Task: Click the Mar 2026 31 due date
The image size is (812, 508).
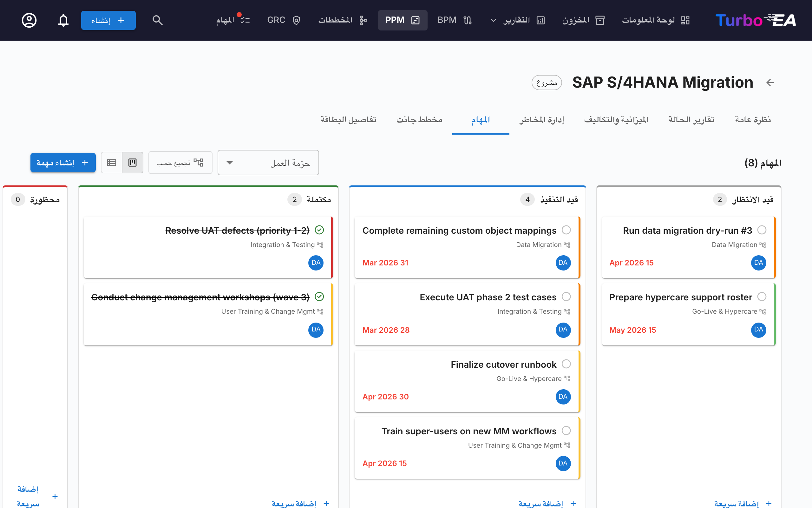Action: 385,263
